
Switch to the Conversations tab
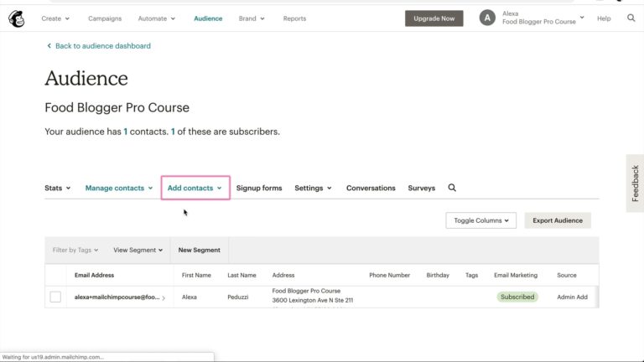371,188
